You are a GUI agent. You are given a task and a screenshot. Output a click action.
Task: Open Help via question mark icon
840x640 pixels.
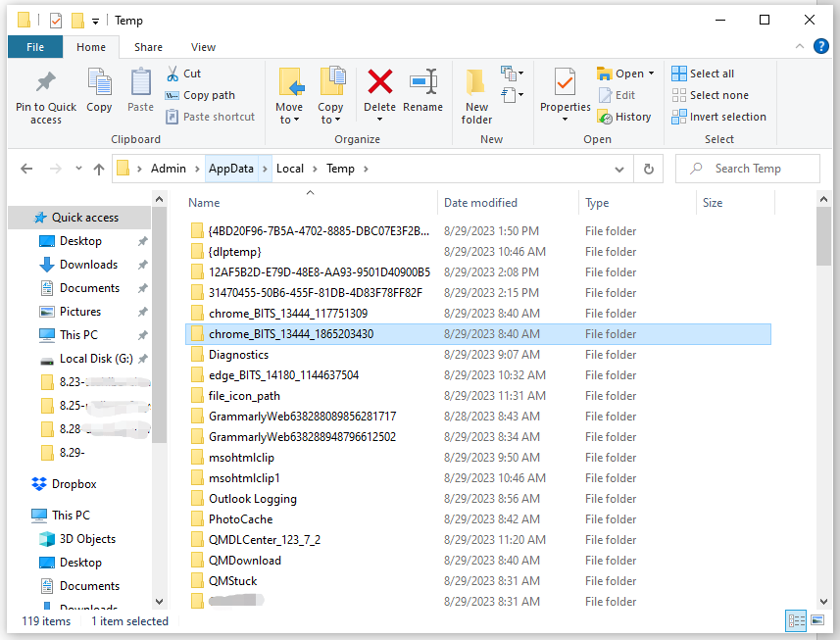coord(820,47)
